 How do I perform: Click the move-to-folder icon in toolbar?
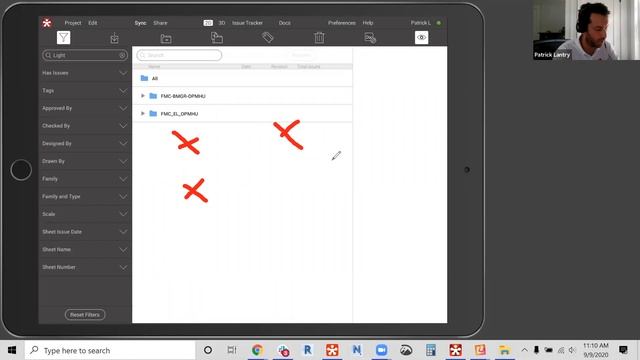pos(217,38)
